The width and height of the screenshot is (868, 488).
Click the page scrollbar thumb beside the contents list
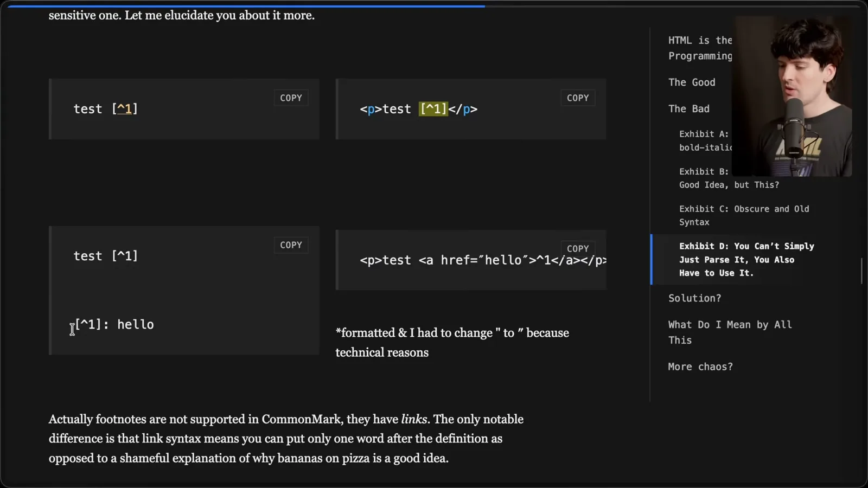pos(861,271)
